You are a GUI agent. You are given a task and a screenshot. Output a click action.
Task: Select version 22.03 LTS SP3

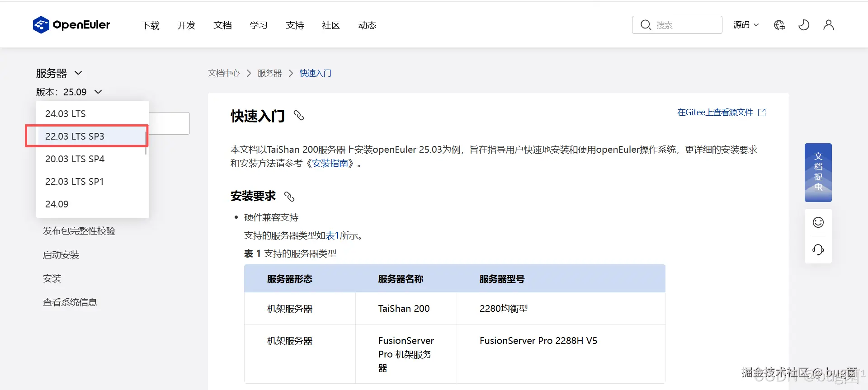click(92, 136)
